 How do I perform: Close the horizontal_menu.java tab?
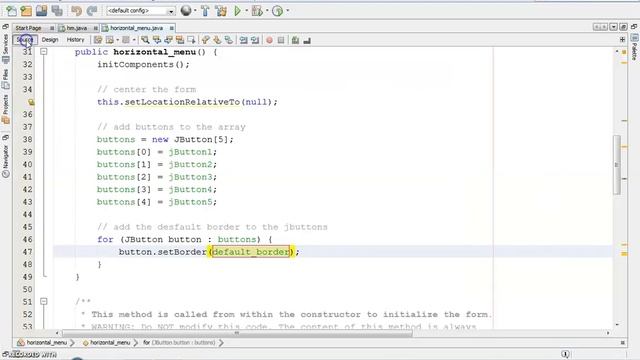(172, 28)
